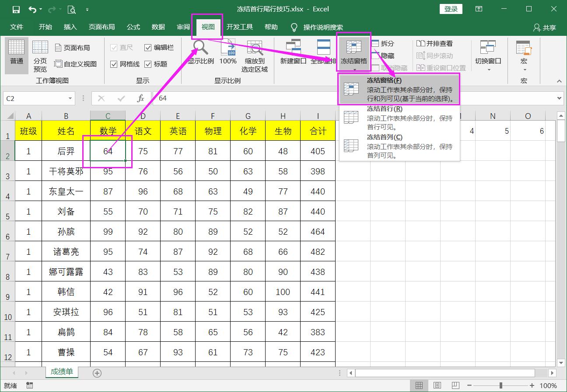This screenshot has height=392, width=567.
Task: Click the 登录 sign-in button
Action: (x=451, y=9)
